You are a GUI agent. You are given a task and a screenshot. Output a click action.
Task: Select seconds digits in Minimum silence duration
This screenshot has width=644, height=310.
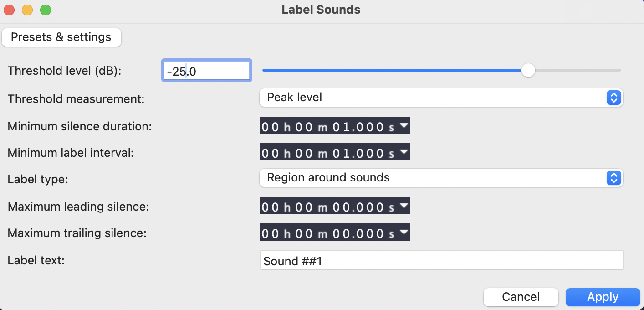point(342,127)
